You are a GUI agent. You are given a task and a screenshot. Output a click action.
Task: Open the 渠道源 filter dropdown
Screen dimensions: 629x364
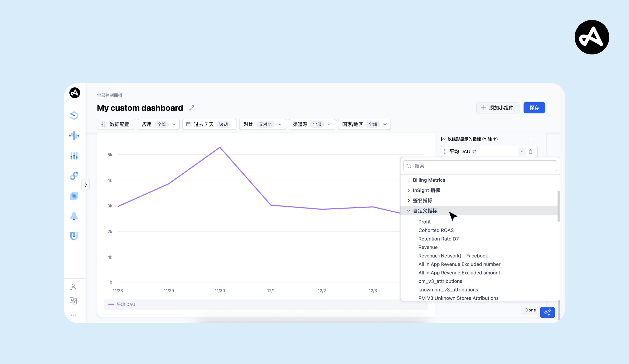311,124
